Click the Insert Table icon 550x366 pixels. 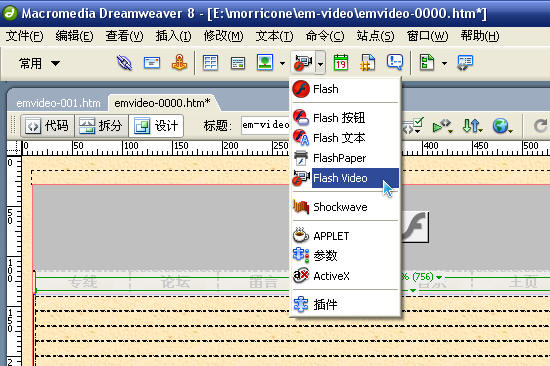[210, 63]
